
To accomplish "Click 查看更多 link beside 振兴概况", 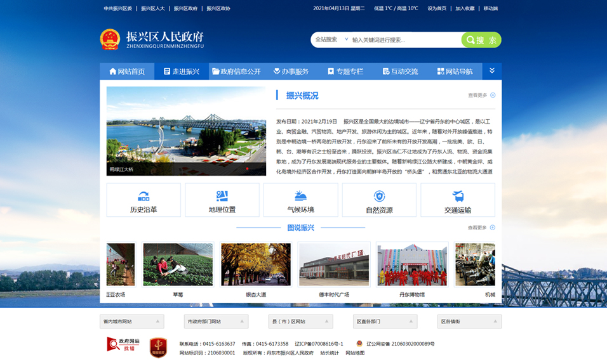I will pyautogui.click(x=481, y=96).
